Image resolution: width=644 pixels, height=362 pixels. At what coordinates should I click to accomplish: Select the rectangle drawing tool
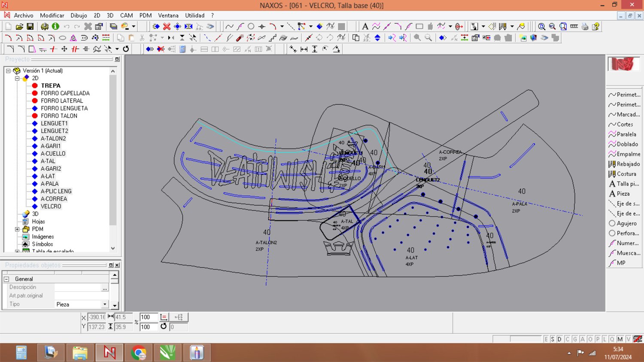(419, 26)
